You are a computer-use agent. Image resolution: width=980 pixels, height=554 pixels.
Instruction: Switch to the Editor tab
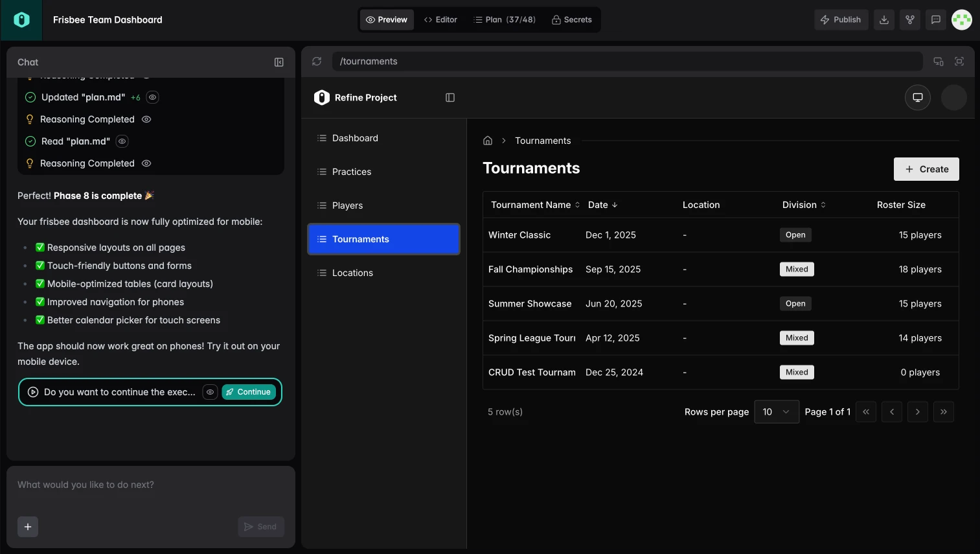point(440,19)
